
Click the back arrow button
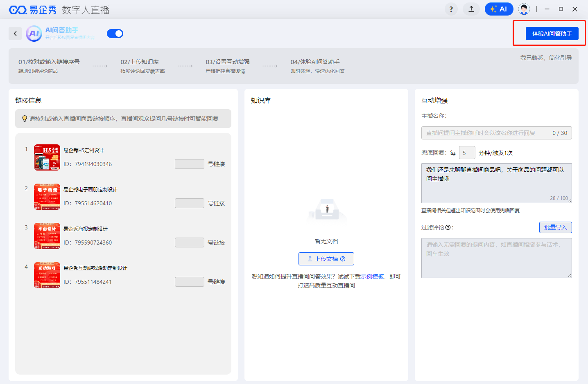tap(15, 34)
